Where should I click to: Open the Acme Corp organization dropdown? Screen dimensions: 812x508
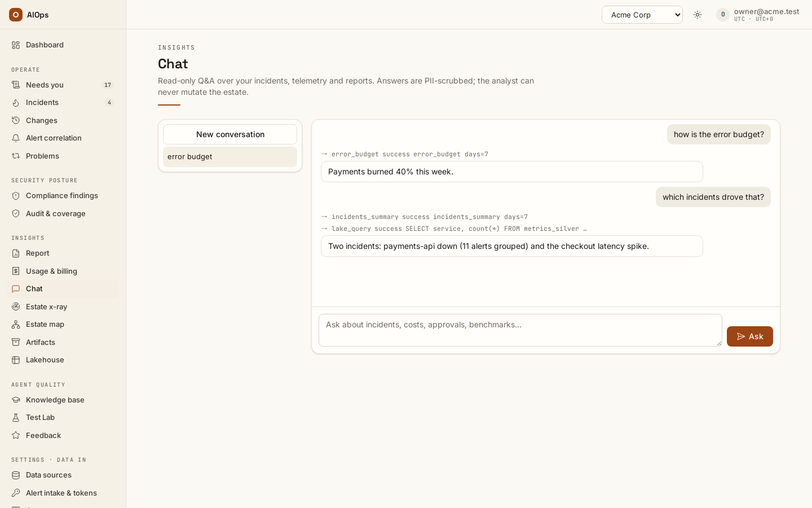[x=642, y=15]
